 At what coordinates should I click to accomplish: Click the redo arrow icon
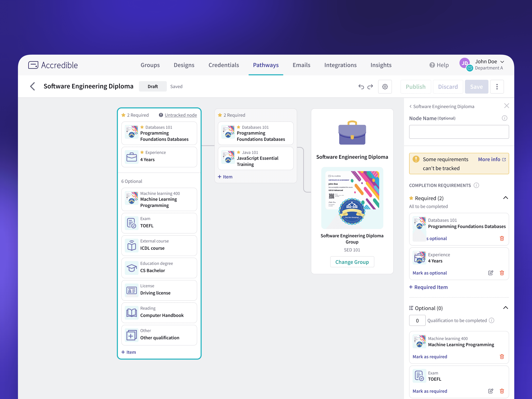[x=370, y=87]
